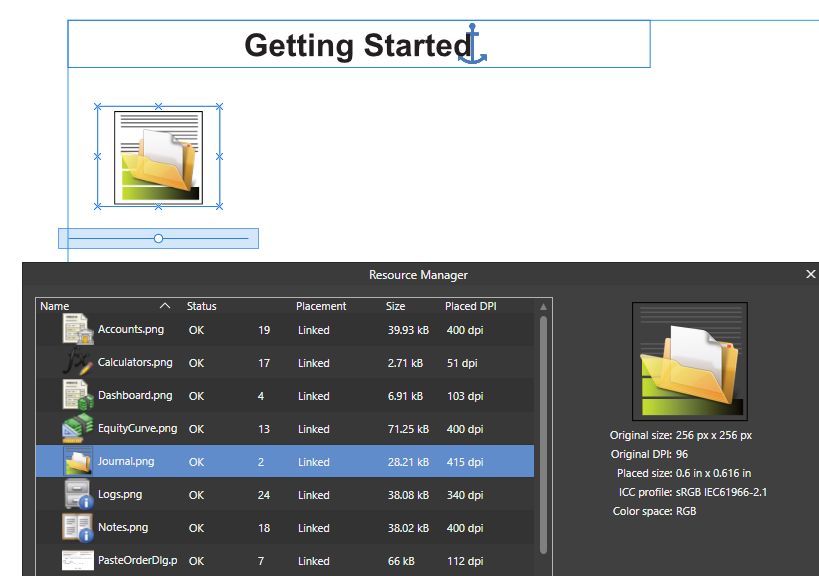Close the Resource Manager panel
Image resolution: width=819 pixels, height=576 pixels.
[x=810, y=274]
